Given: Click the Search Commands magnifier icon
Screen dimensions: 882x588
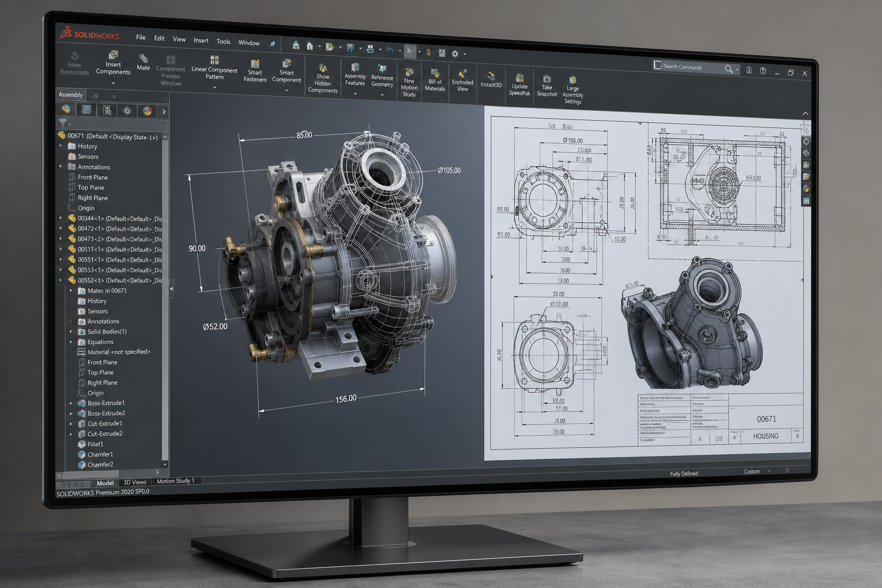Looking at the screenshot, I should tap(729, 69).
